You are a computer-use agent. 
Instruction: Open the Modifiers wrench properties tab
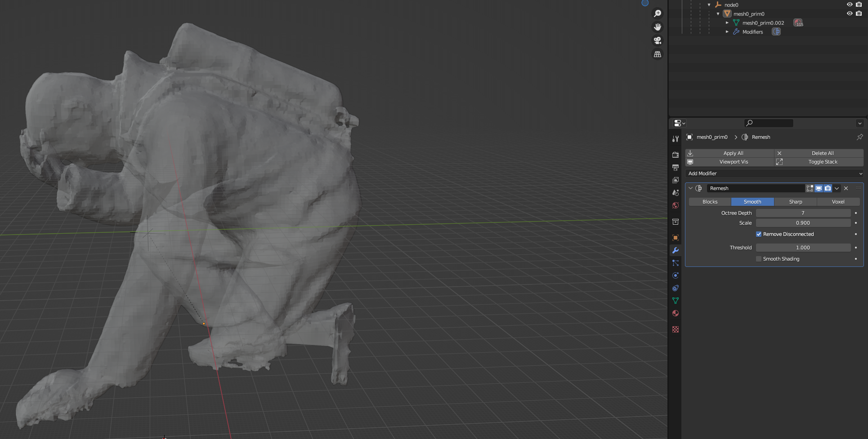click(x=676, y=250)
